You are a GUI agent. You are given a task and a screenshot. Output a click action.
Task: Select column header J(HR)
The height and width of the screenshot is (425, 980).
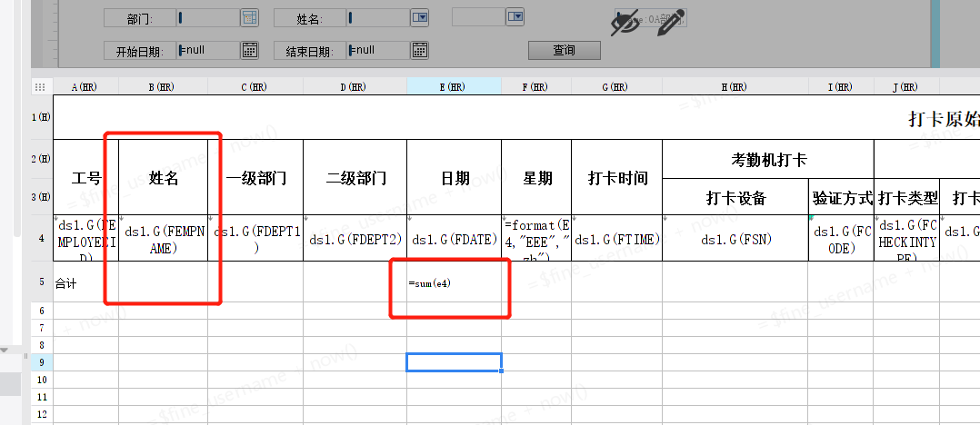(905, 87)
